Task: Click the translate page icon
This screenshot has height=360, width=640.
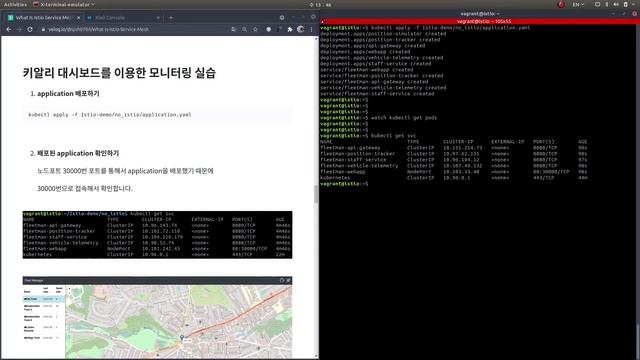Action: 234,29
